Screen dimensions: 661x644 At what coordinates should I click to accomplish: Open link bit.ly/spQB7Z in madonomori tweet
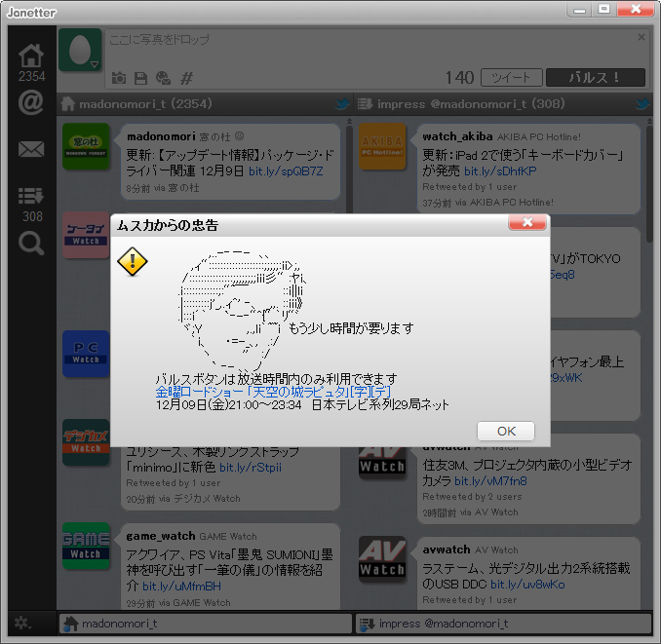(x=286, y=171)
